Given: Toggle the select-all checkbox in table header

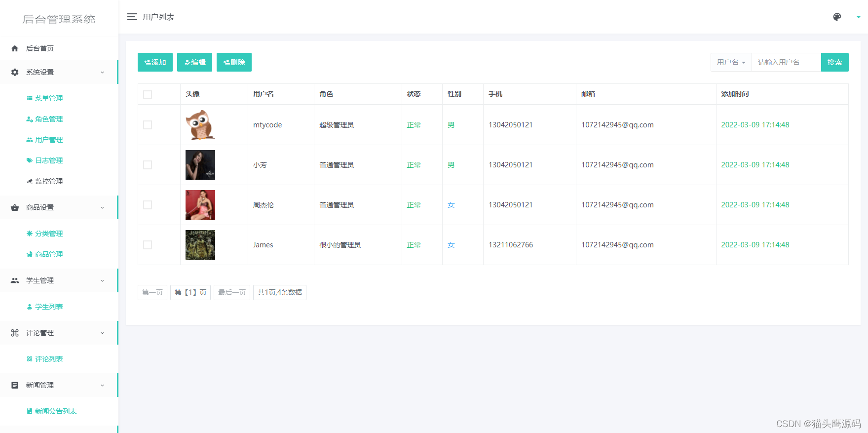Looking at the screenshot, I should tap(148, 95).
